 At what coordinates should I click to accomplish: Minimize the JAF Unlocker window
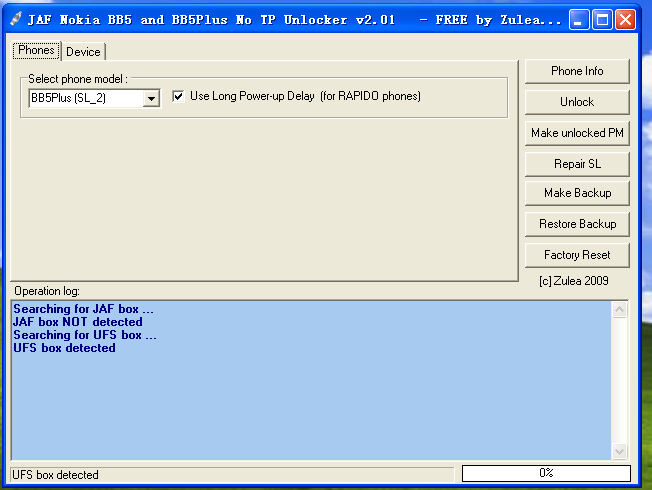(x=579, y=20)
